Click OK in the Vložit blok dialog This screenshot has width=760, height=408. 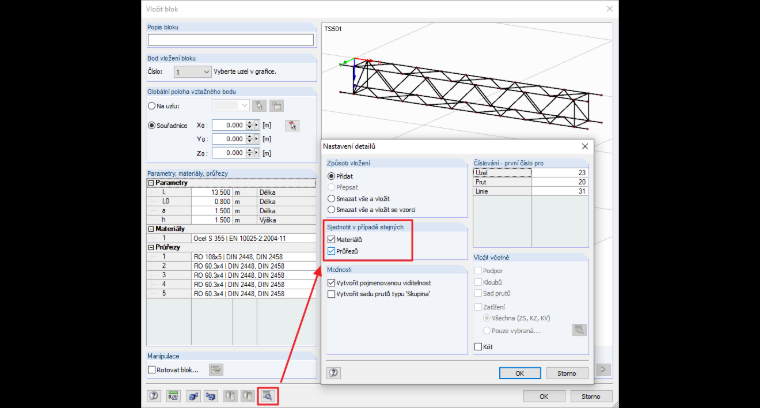tap(544, 396)
